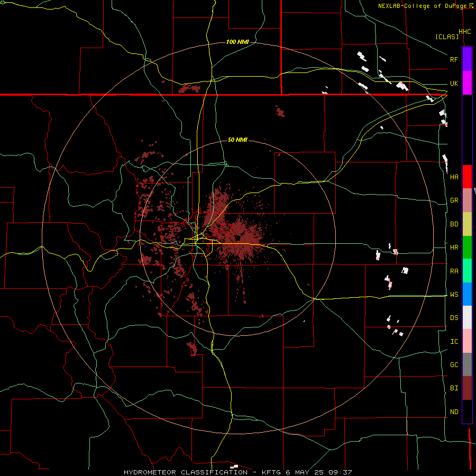
Task: Click the BI brown legend swatch
Action: tap(467, 388)
